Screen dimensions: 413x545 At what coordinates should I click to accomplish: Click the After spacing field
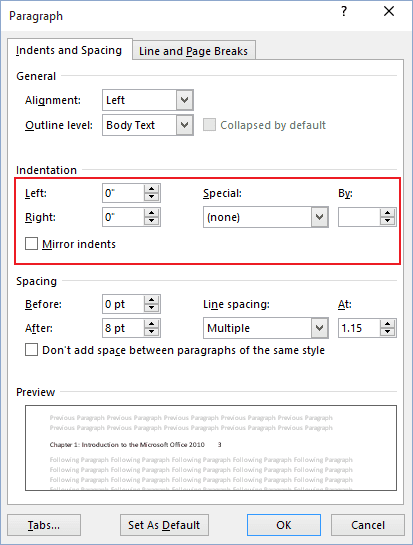point(123,328)
